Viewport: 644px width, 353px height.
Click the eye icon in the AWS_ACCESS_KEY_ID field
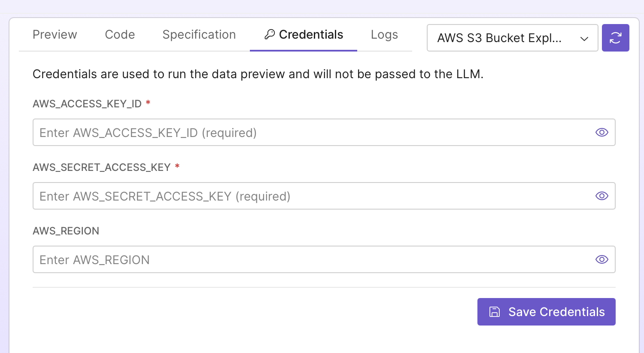[601, 132]
